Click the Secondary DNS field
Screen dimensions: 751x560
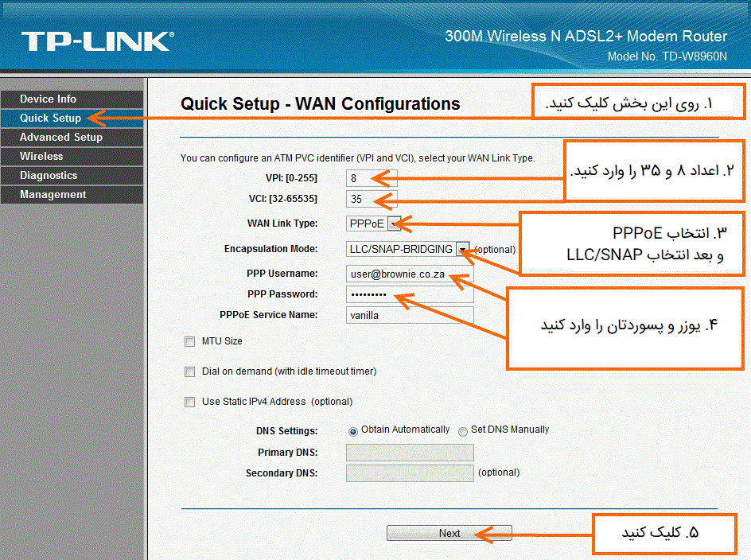[x=410, y=473]
